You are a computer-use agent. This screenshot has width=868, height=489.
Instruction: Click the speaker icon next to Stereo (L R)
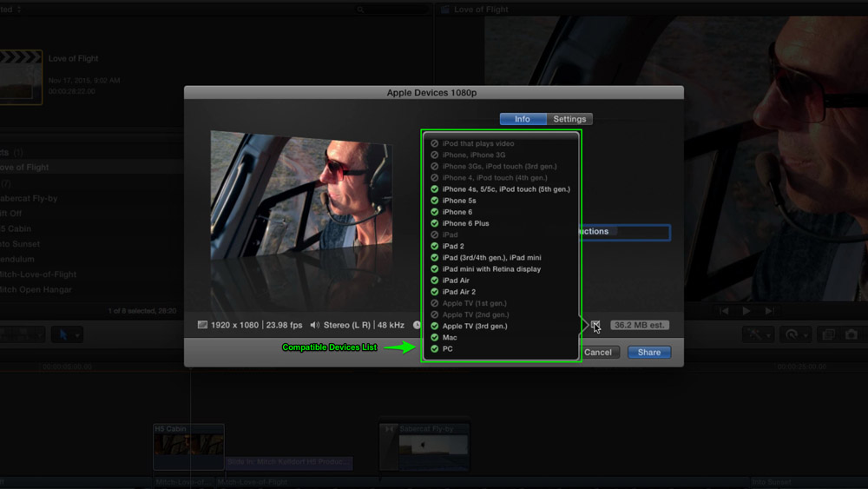pos(315,325)
